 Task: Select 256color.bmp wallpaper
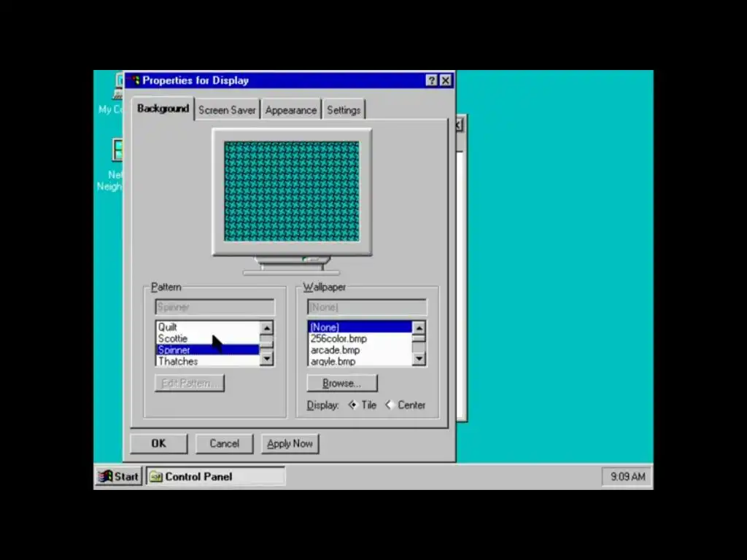pyautogui.click(x=360, y=338)
